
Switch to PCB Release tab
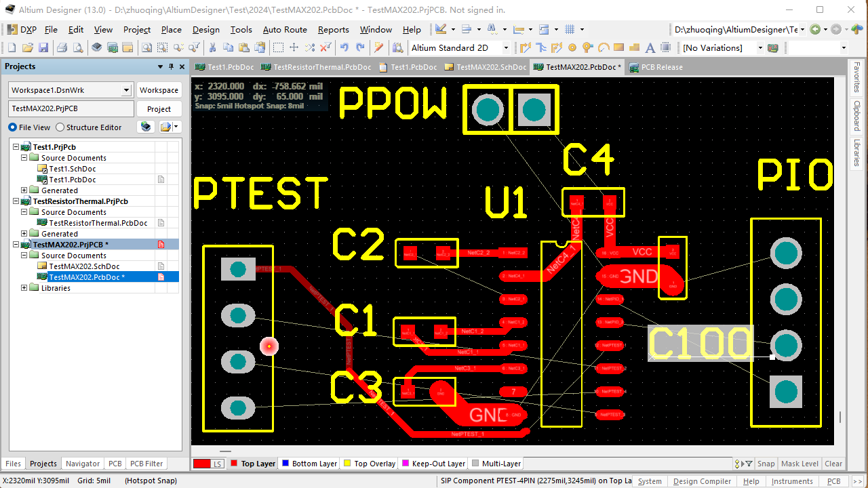[x=656, y=67]
